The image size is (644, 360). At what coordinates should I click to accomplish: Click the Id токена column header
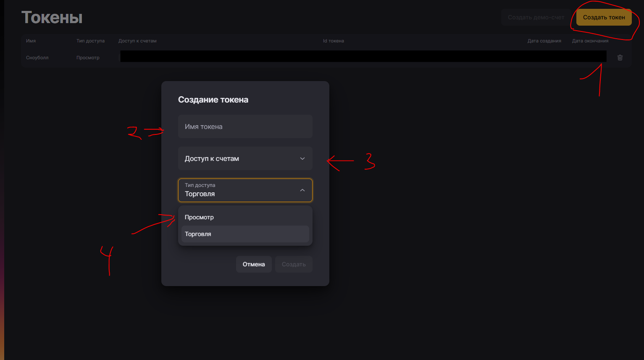point(333,41)
